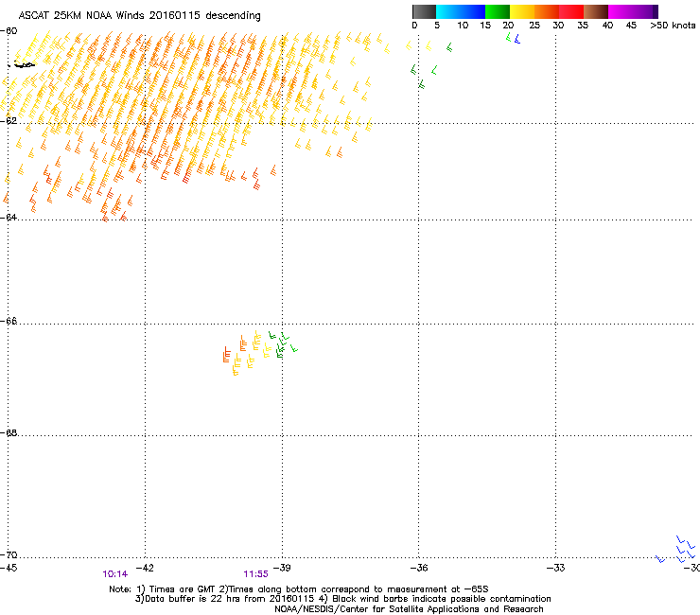The image size is (700, 615).
Task: Pick the magenta-purple 40-50 knots color band
Action: (633, 11)
